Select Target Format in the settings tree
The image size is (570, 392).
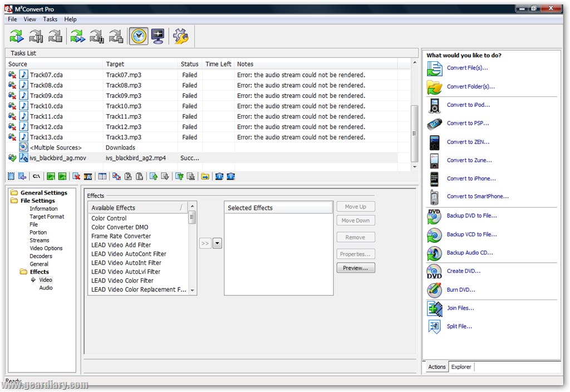click(x=47, y=217)
